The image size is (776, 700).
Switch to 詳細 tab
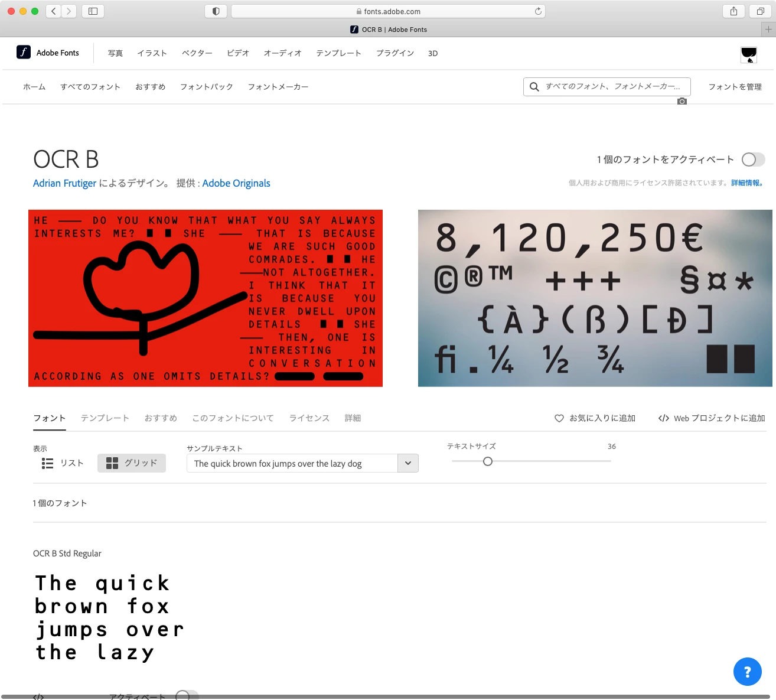353,418
